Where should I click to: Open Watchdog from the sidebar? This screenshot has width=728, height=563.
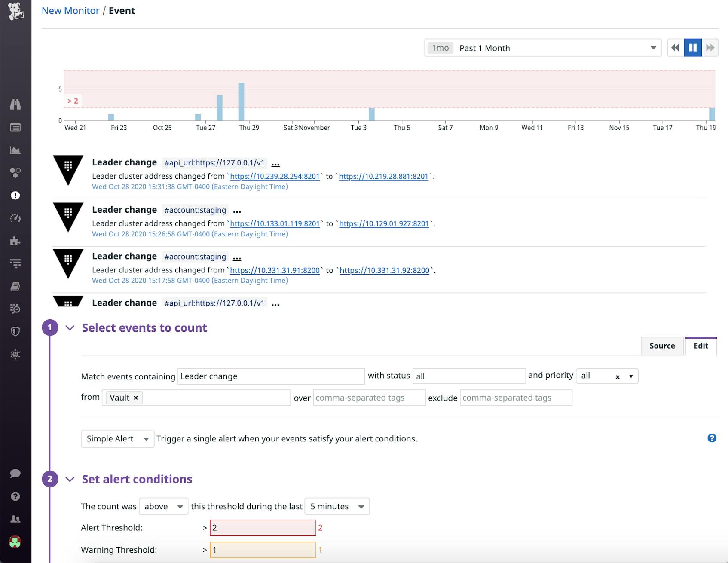click(x=15, y=104)
